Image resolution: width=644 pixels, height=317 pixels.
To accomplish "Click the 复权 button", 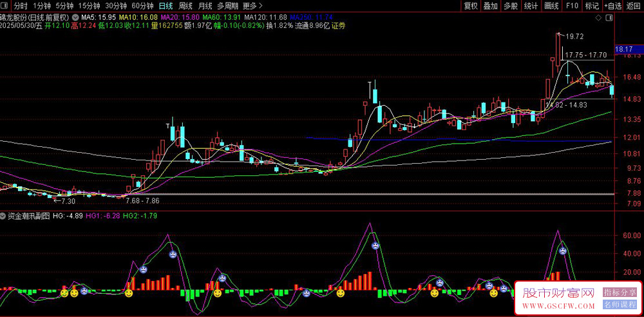I will click(471, 6).
